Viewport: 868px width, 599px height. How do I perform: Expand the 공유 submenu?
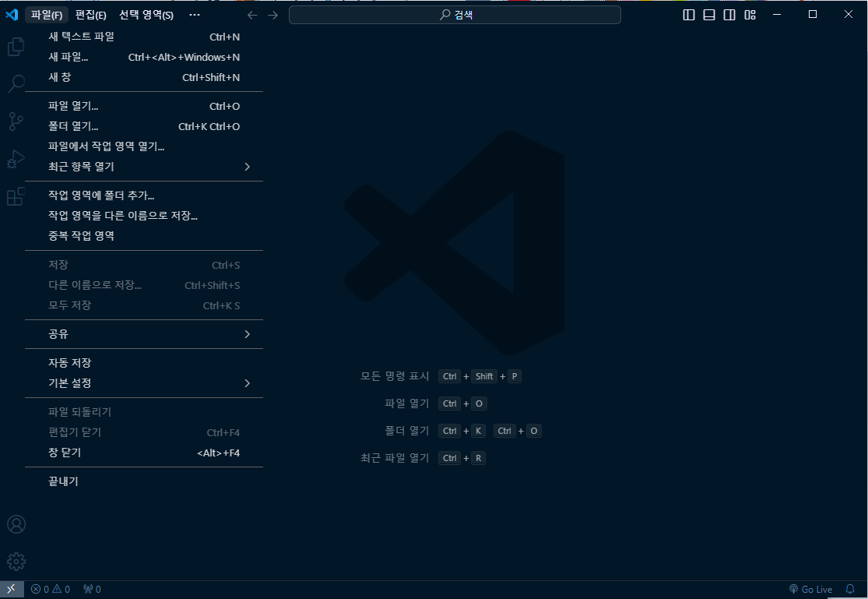(144, 334)
